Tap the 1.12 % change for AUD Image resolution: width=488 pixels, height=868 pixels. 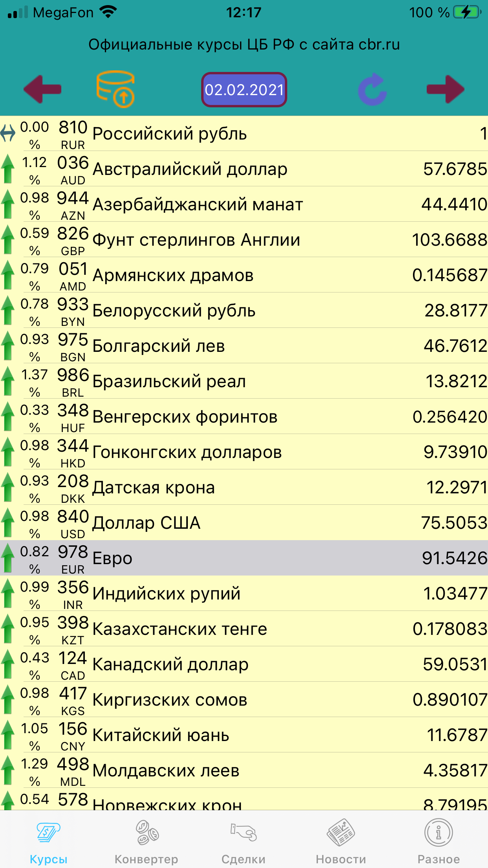[35, 170]
